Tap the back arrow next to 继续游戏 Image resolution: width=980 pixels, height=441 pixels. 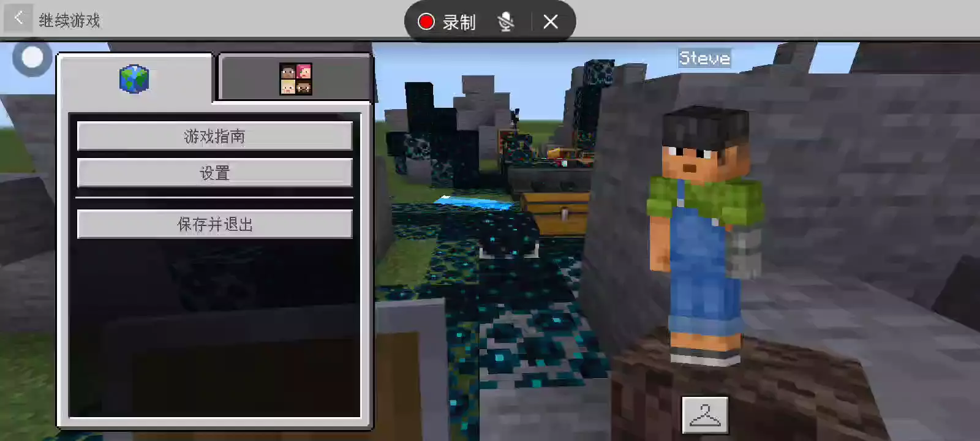pos(18,19)
